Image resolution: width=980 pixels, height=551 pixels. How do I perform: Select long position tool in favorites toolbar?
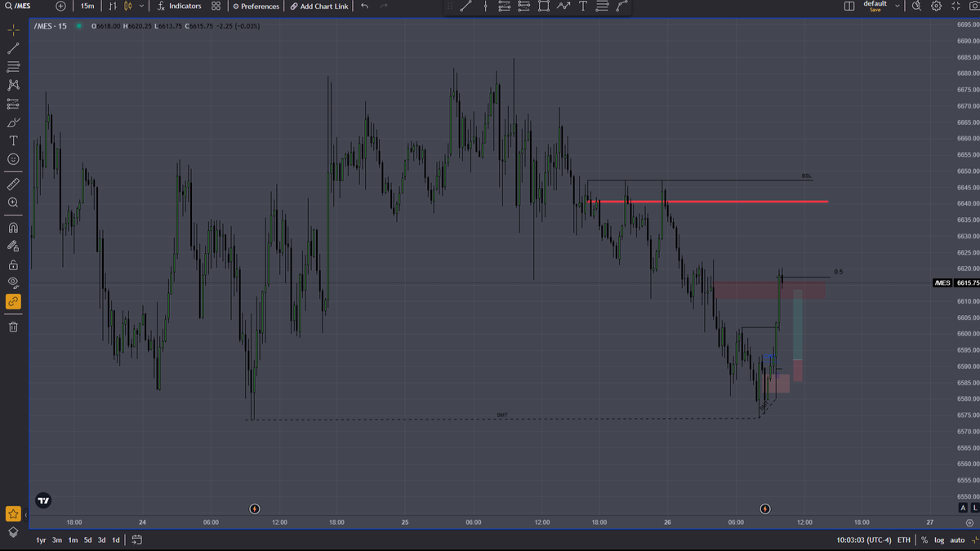click(x=505, y=6)
